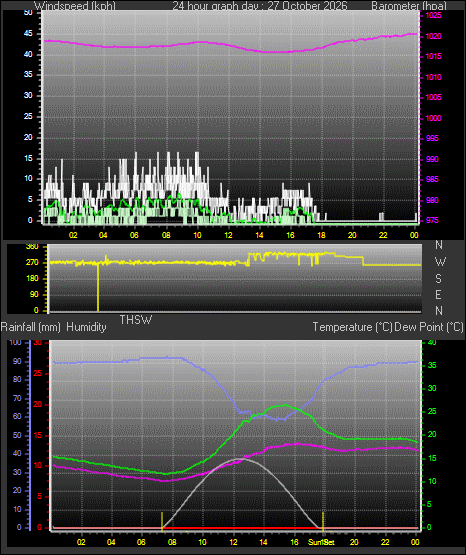Viewport: 466px width, 555px height.
Task: Select the green 25 temperature scale label
Action: coord(432,412)
